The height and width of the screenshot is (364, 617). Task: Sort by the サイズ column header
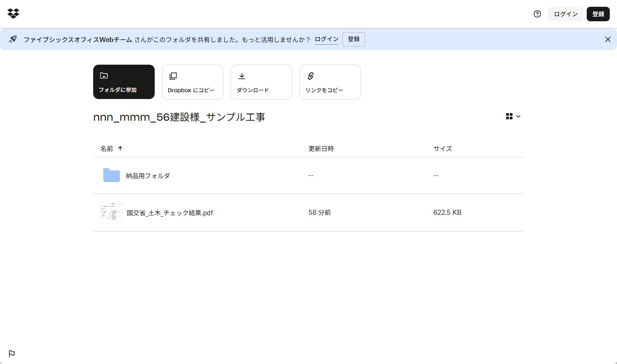tap(442, 149)
